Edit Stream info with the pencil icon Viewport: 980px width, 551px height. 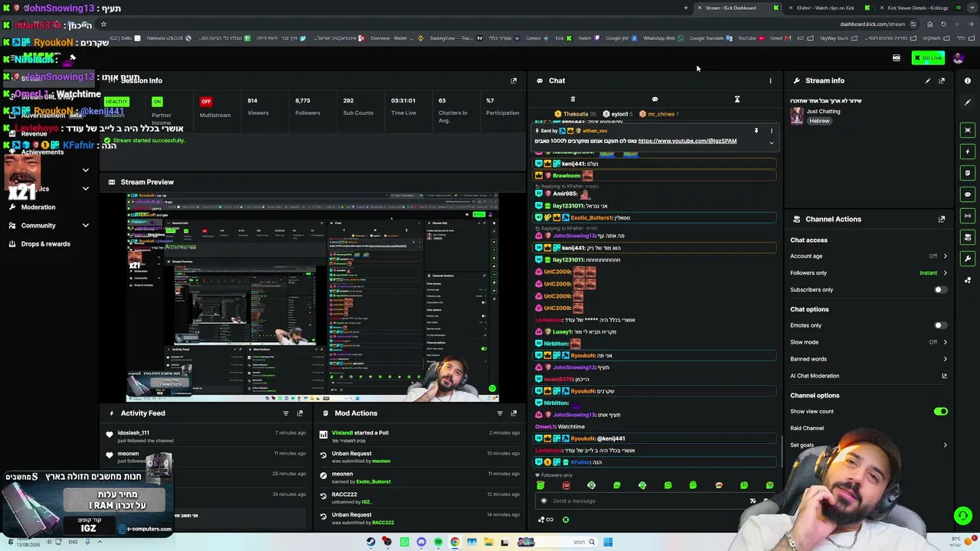click(x=928, y=80)
